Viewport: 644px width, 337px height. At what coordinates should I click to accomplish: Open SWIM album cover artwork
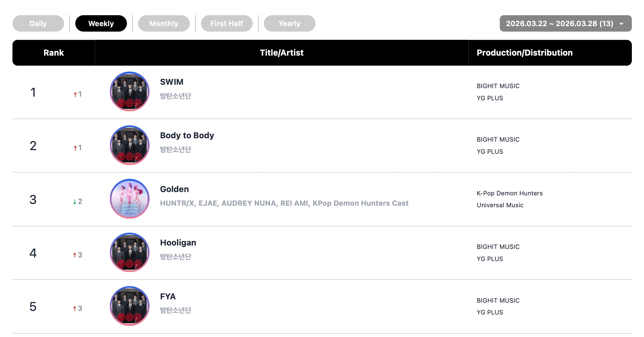click(x=130, y=91)
